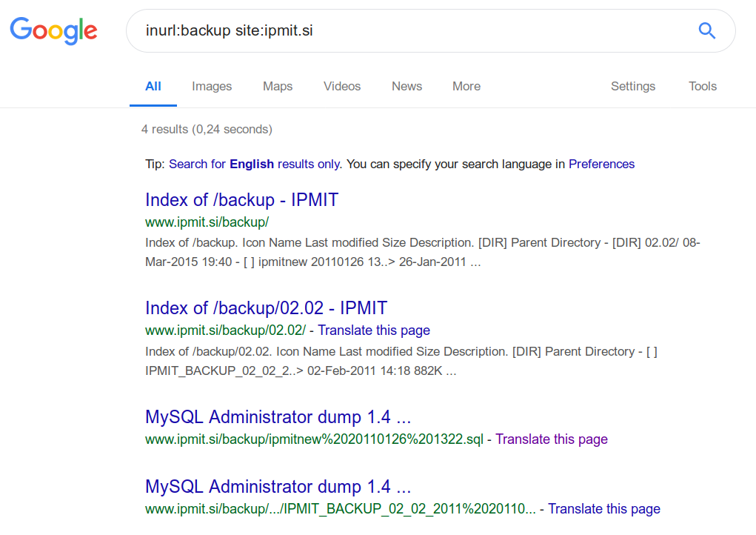The image size is (756, 535).
Task: Click the 4 results (0,24 seconds) text
Action: coord(207,129)
